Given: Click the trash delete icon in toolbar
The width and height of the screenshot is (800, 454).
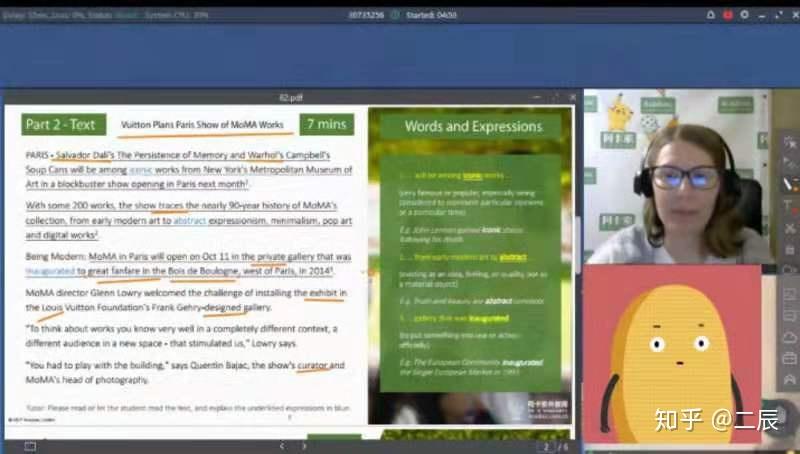Looking at the screenshot, I should pos(789,249).
